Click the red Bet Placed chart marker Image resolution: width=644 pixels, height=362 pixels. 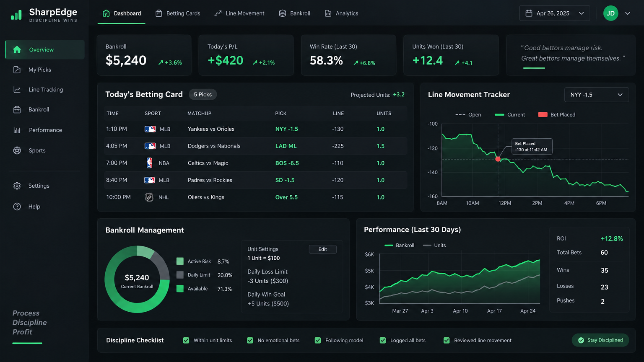pos(498,159)
